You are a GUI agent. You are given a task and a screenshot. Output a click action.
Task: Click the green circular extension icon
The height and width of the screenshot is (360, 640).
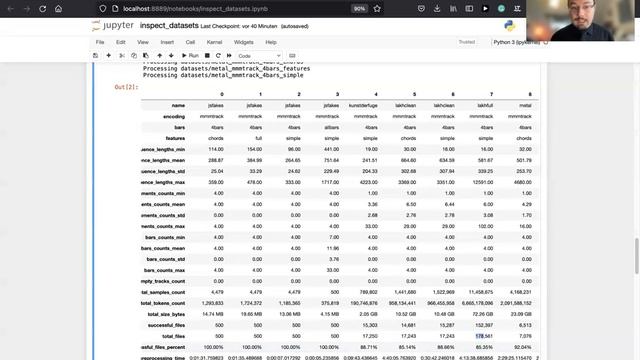click(x=501, y=9)
